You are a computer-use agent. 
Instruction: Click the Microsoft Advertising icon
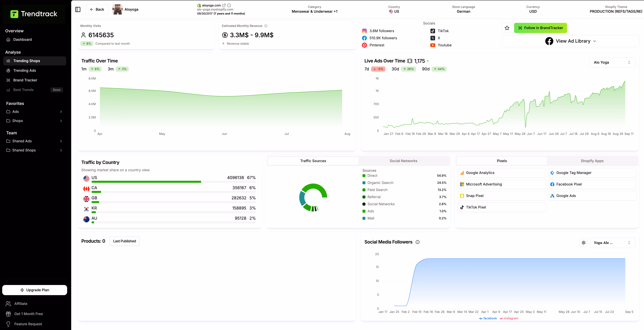[462, 184]
